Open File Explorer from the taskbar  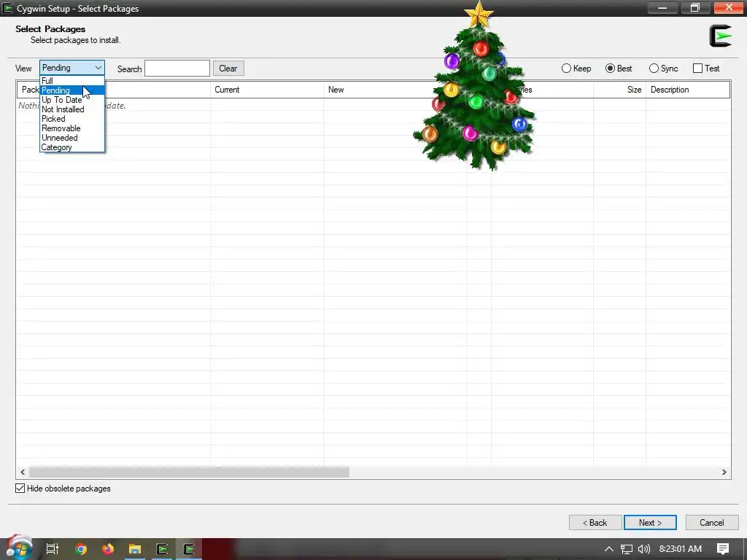pos(135,549)
